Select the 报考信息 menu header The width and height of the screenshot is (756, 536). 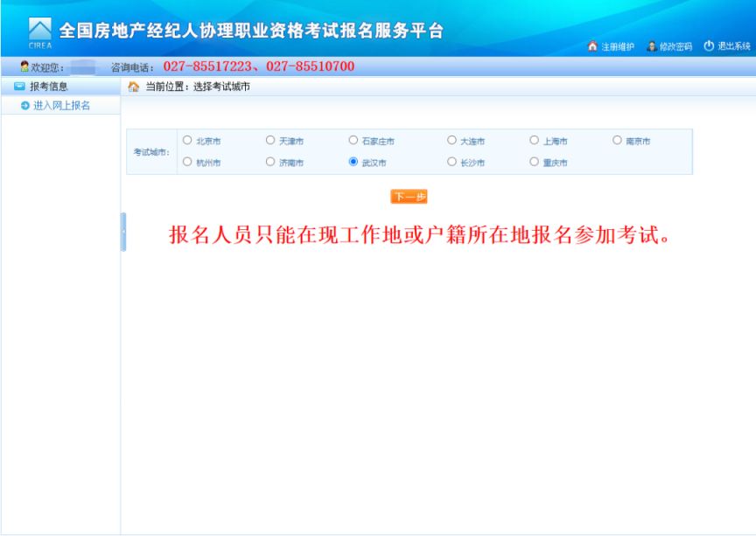[x=49, y=87]
